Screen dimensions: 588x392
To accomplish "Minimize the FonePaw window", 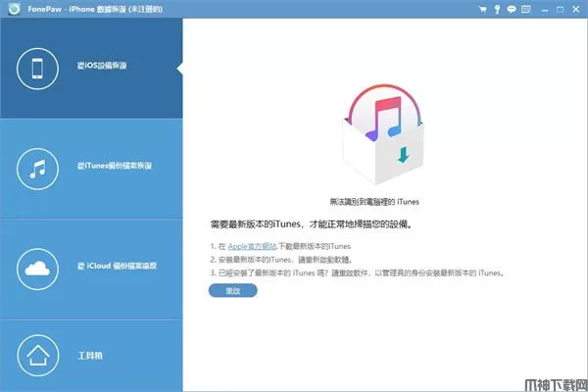I will click(x=545, y=10).
